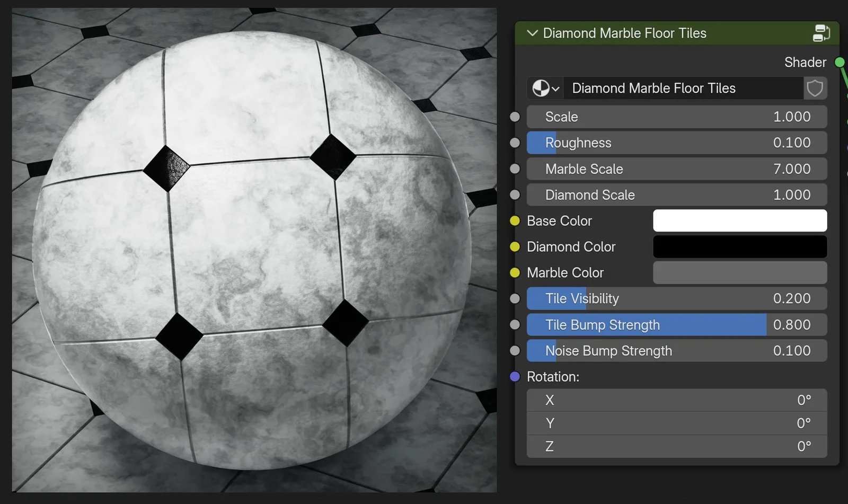Viewport: 848px width, 504px height.
Task: Click the Tile Bump Strength slider
Action: point(676,324)
